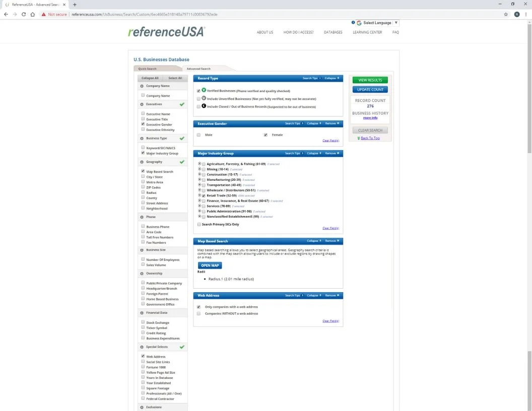The width and height of the screenshot is (532, 411).
Task: Expand Finance, Insurance, & Real Estate node
Action: [199, 200]
